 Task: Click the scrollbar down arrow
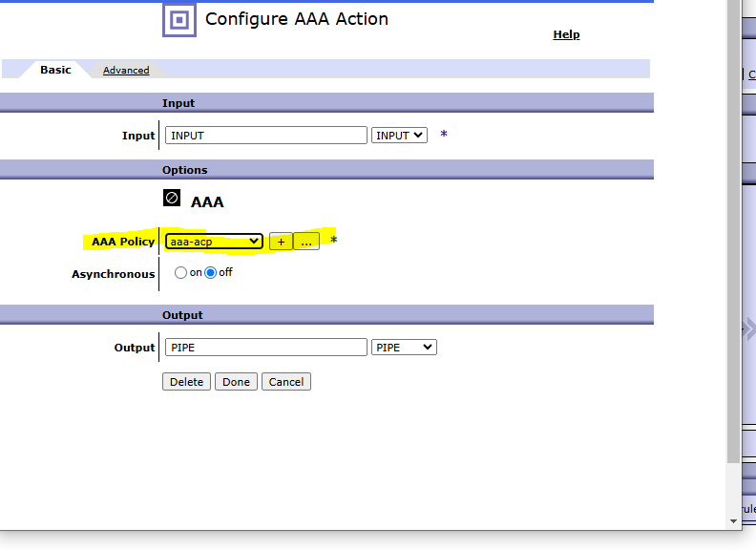click(733, 521)
